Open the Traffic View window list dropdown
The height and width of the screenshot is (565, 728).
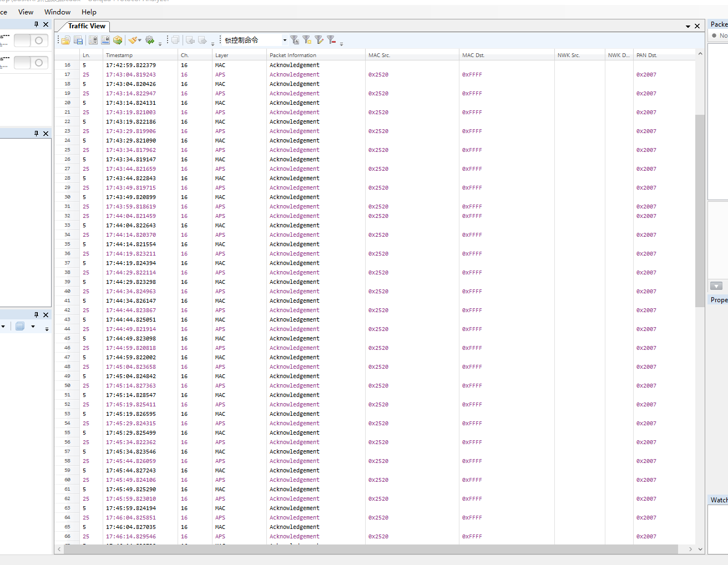click(x=688, y=26)
